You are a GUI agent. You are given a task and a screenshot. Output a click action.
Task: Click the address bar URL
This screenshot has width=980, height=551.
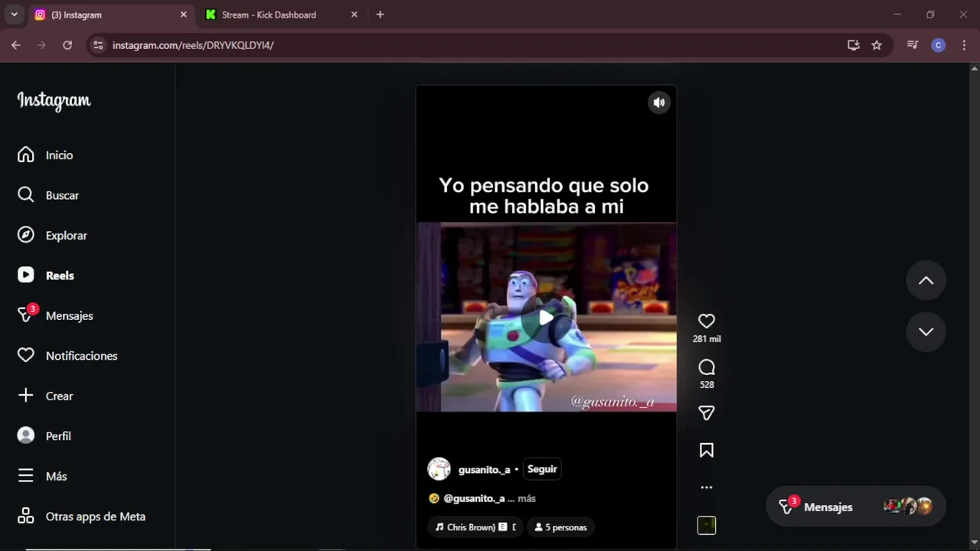193,45
